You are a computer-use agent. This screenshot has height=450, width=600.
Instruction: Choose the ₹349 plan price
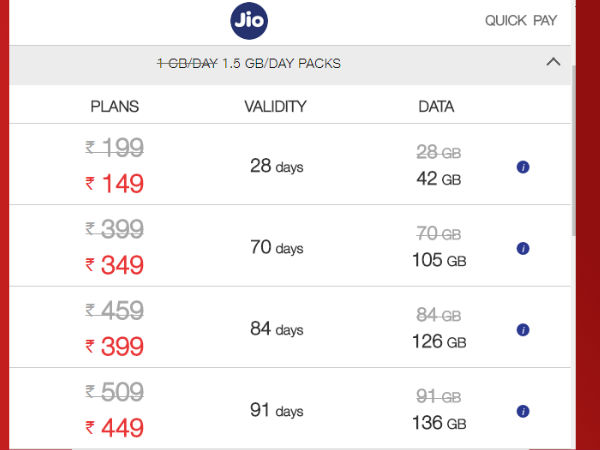(x=115, y=266)
